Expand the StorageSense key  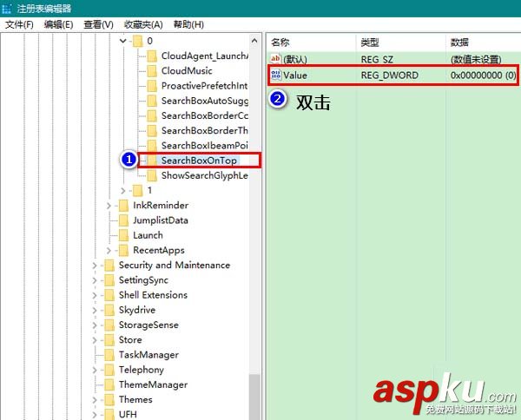point(95,325)
